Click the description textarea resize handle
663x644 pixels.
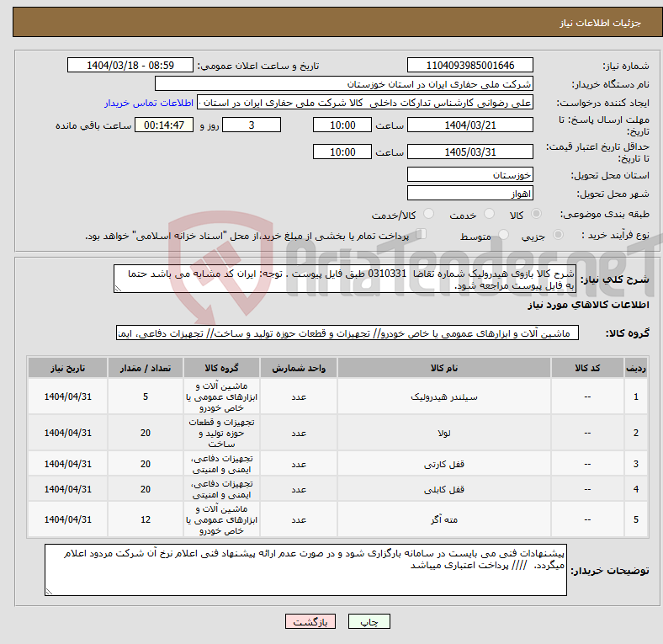click(x=118, y=289)
